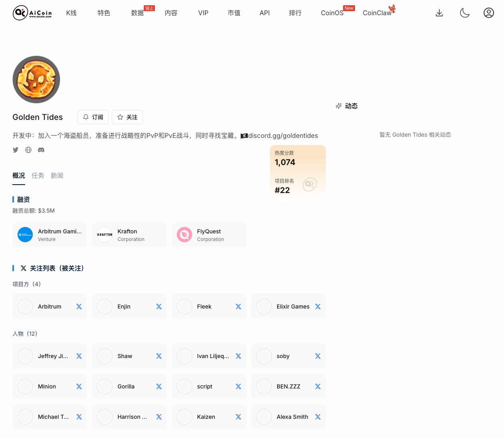Open the discord.gg/goldentides link
The image size is (504, 438).
coord(283,135)
